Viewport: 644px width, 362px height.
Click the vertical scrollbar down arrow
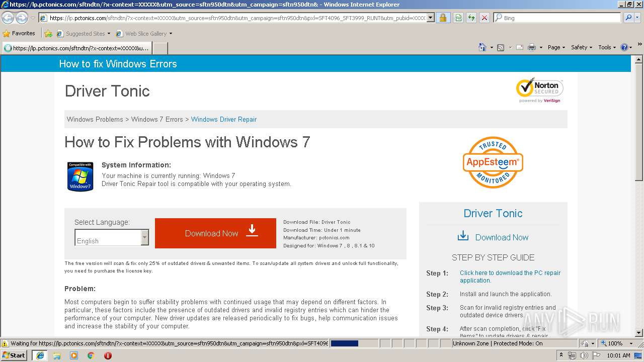pyautogui.click(x=639, y=332)
